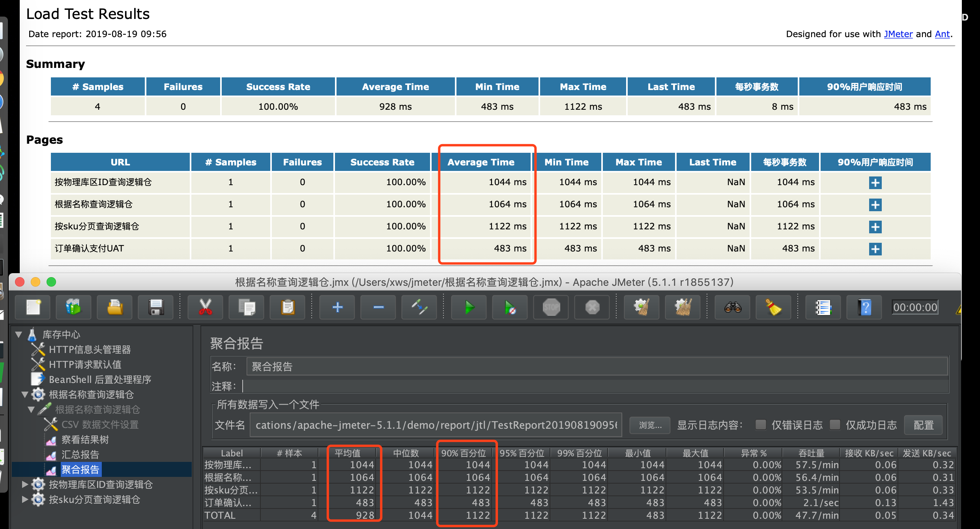Select the TOTAL row label
Image resolution: width=980 pixels, height=529 pixels.
click(x=220, y=515)
